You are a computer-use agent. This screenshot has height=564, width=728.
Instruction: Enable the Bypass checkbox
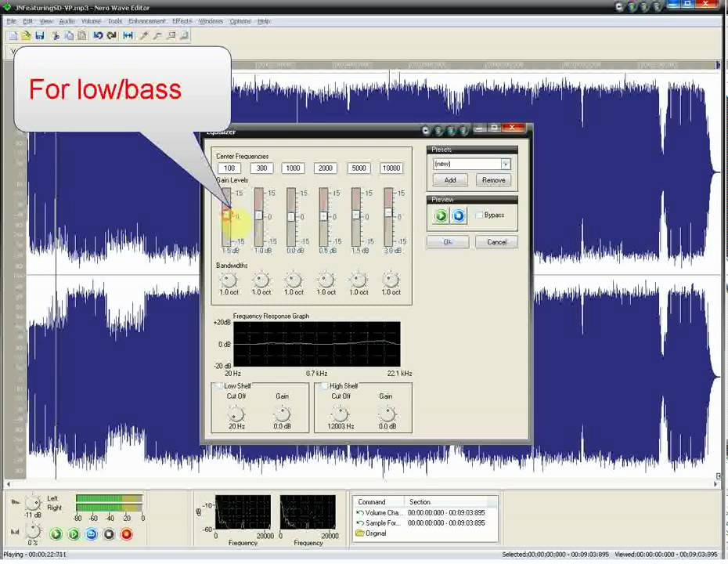pos(479,215)
